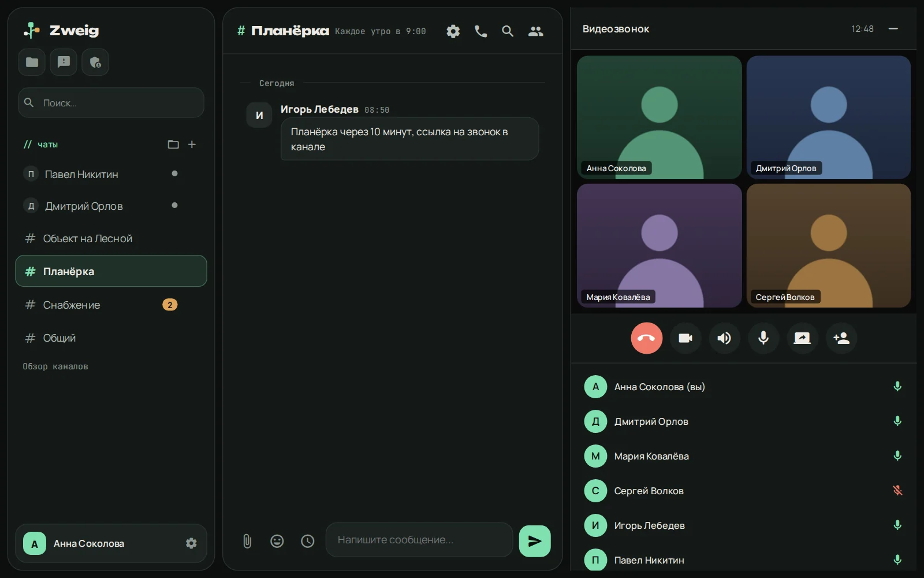Viewport: 924px width, 578px height.
Task: Unmute Сергей Волков in participant list
Action: (897, 490)
